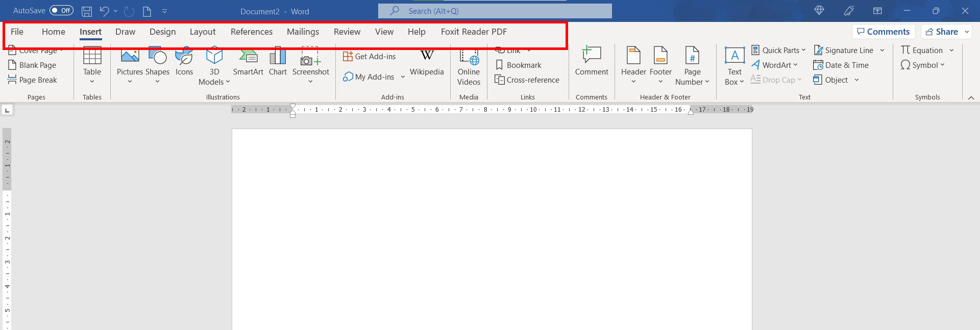Screen dimensions: 980x330
Task: Add a new Comment from the ribbon
Action: point(592,61)
